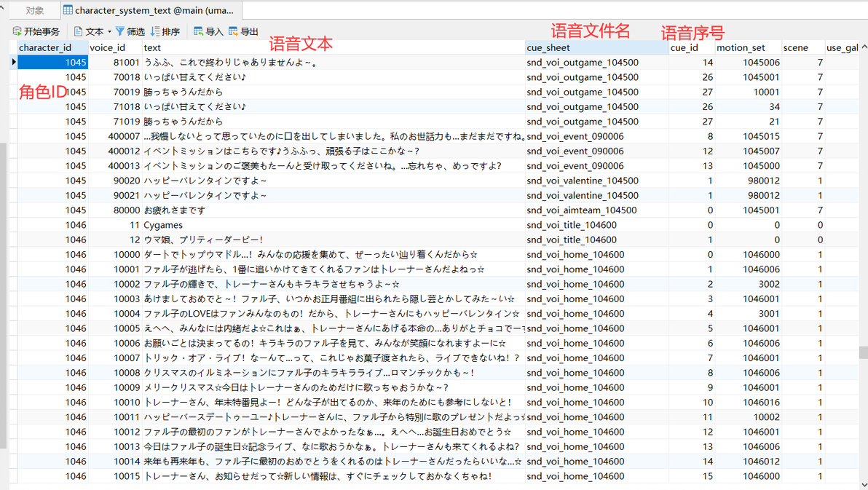
Task: Click the Text (文本) toolbar icon
Action: [79, 31]
